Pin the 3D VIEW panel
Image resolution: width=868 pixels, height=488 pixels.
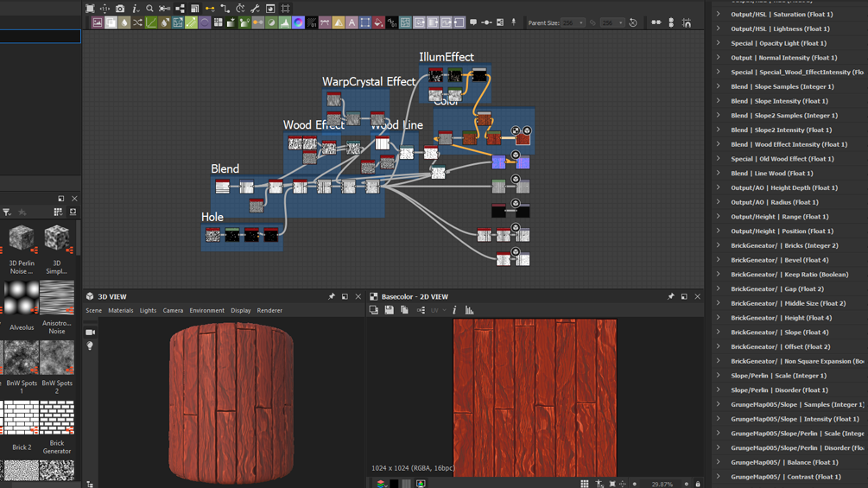tap(332, 297)
